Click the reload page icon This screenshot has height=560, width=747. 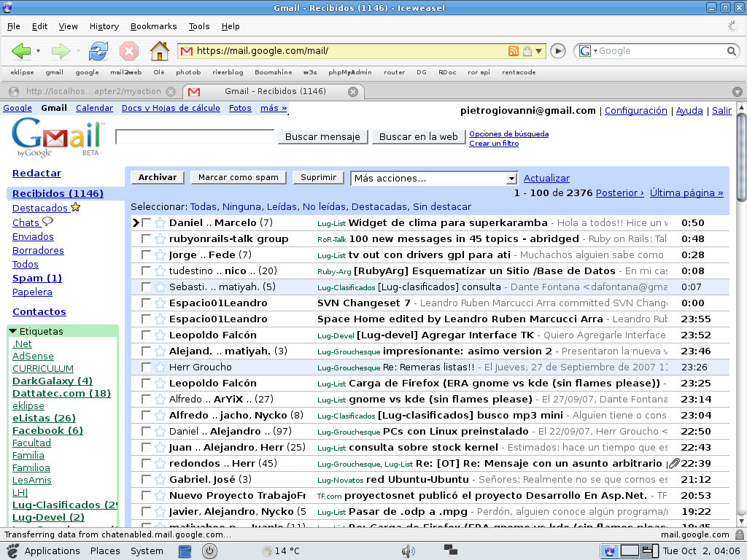[x=97, y=51]
